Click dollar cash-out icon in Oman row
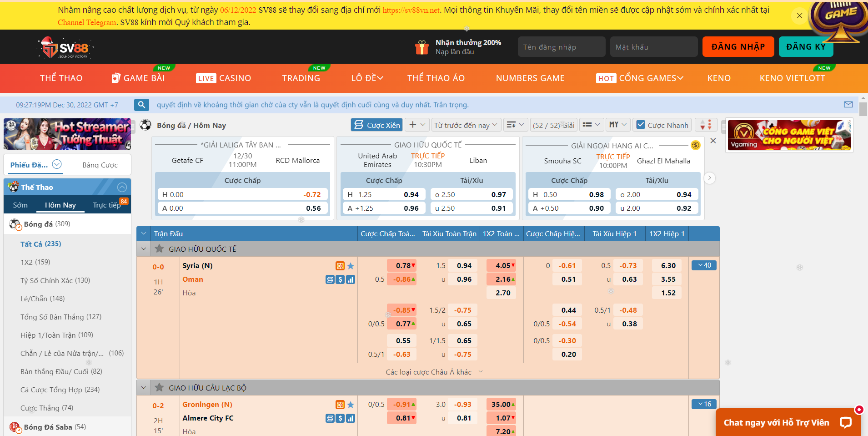The height and width of the screenshot is (436, 868). (x=340, y=279)
